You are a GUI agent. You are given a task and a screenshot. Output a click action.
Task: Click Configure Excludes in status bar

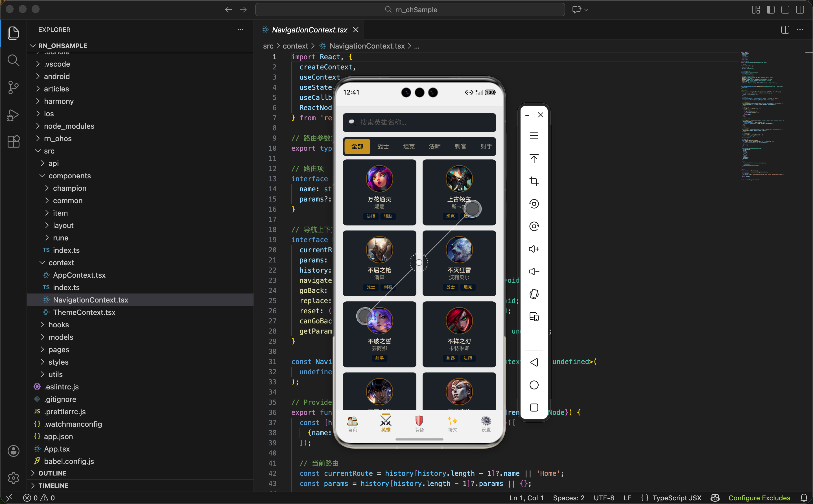click(759, 498)
